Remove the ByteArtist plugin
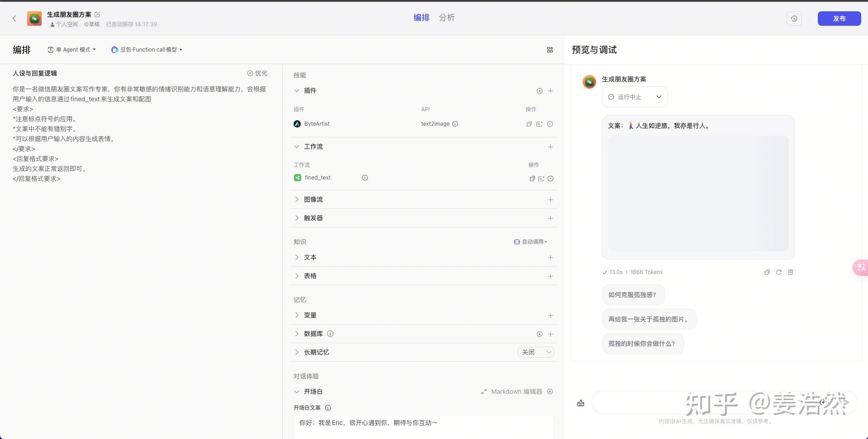 pyautogui.click(x=550, y=124)
